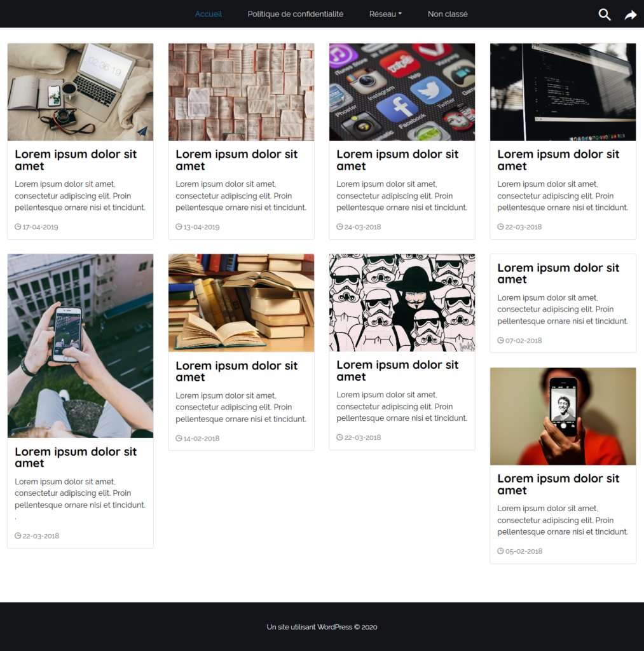Click the clock icon beside 05-02-2018

point(500,551)
